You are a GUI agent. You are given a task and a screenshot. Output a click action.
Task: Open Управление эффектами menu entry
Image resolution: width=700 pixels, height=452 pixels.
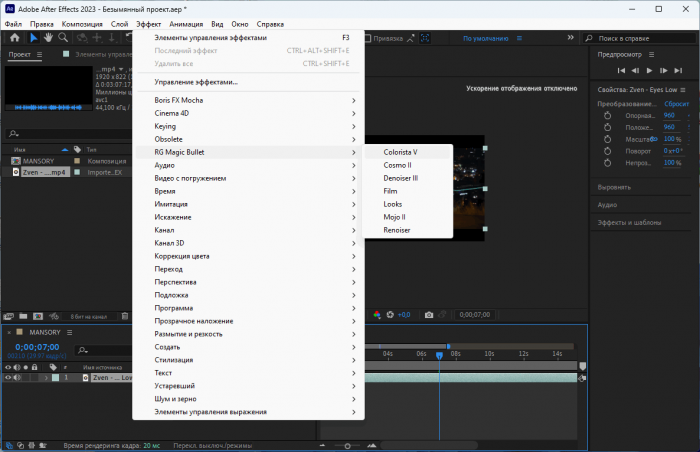click(x=196, y=82)
